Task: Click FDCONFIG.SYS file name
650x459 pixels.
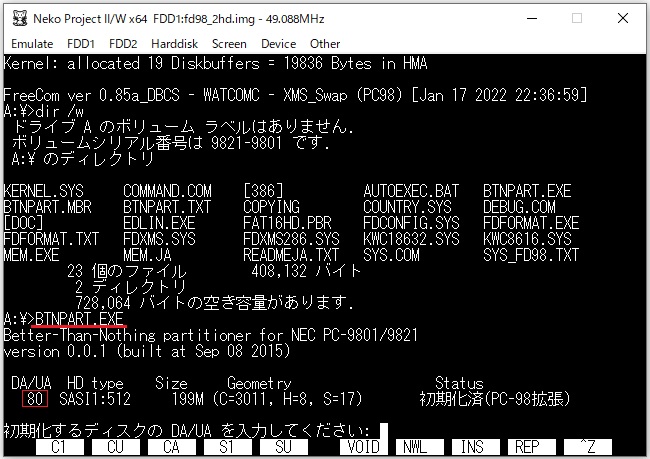Action: pos(411,223)
